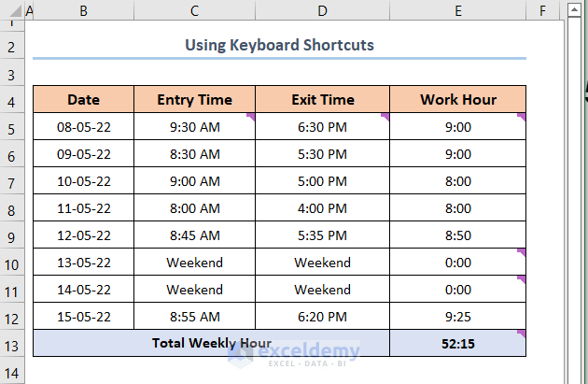Viewport: 588px width, 384px height.
Task: Select row 13 header
Action: pyautogui.click(x=11, y=344)
